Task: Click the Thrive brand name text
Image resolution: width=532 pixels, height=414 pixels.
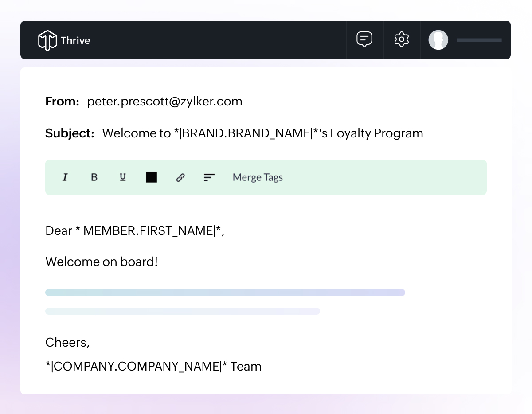Action: (75, 40)
